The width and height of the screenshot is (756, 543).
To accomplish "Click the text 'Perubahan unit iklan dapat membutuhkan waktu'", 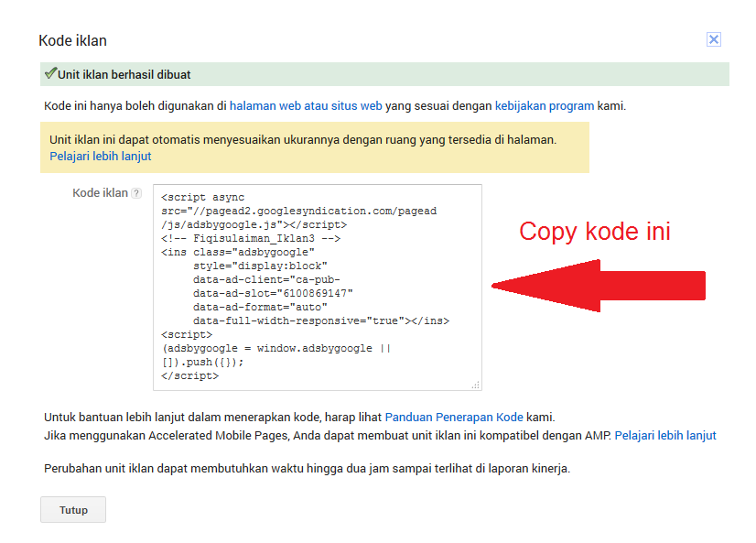I will 174,469.
